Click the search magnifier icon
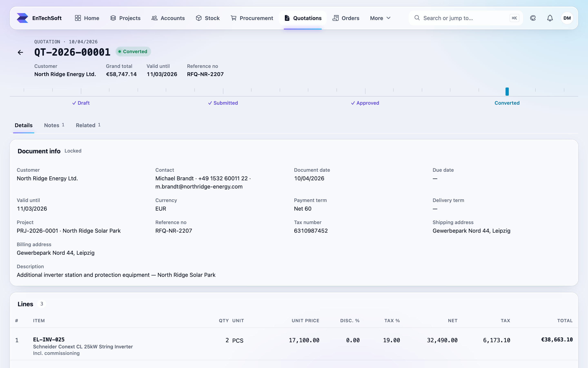Viewport: 588px width, 368px height. click(417, 18)
